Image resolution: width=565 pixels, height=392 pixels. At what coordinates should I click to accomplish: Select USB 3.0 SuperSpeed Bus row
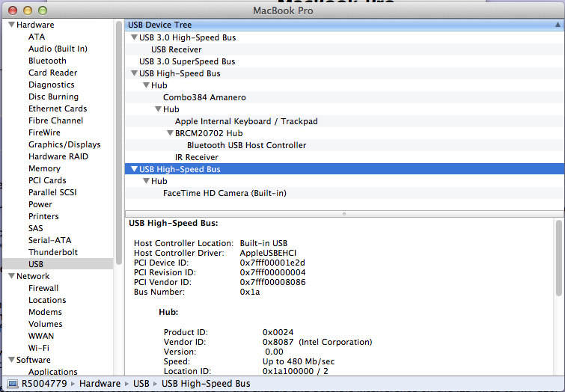click(344, 61)
